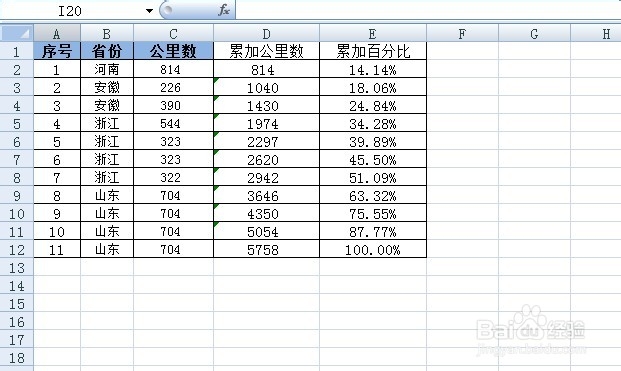The image size is (621, 371).
Task: Select column D header
Action: [267, 34]
